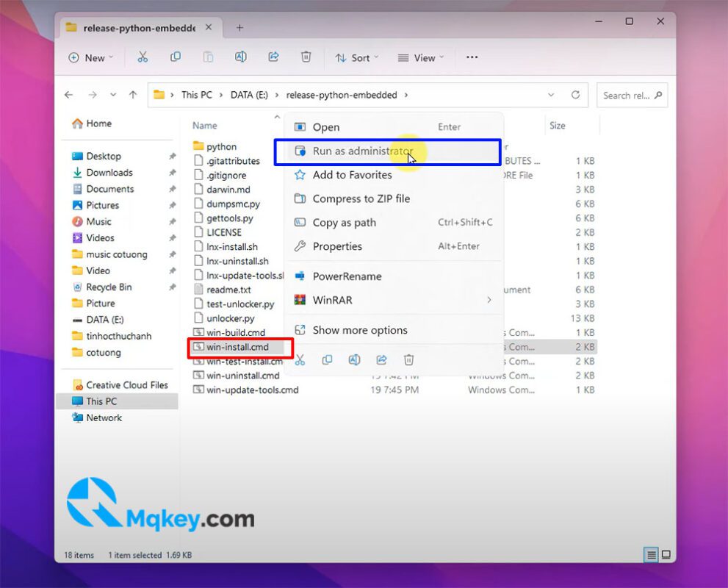The height and width of the screenshot is (588, 728).
Task: Click the Rename icon in the context menu
Action: (354, 360)
